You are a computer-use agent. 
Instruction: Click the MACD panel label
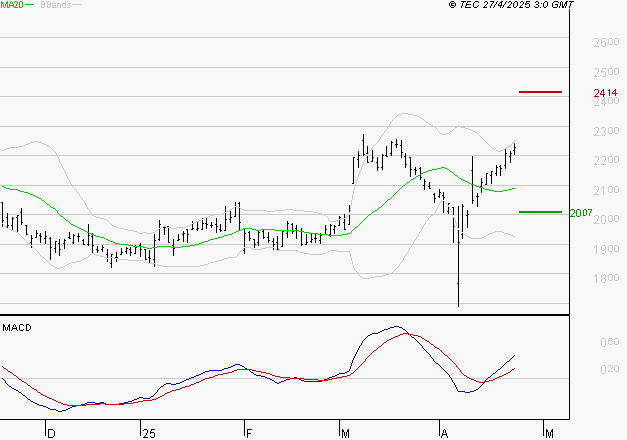pos(17,328)
